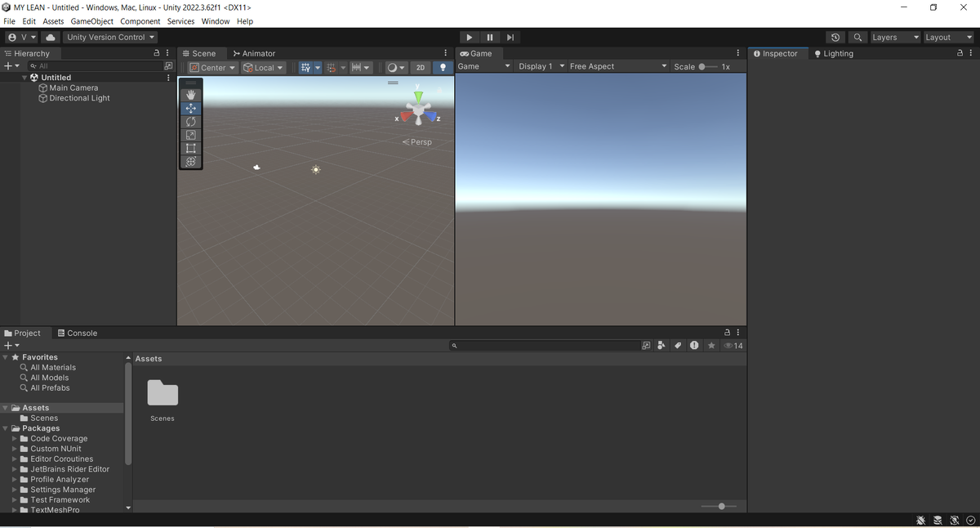Click the Search by Log Type icon
Image resolution: width=980 pixels, height=528 pixels.
(x=694, y=346)
